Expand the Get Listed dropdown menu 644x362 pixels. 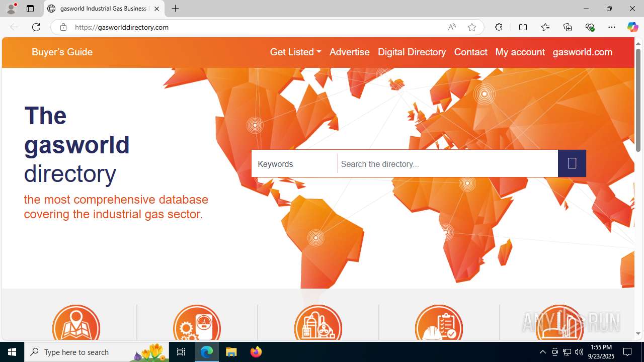[x=295, y=52]
